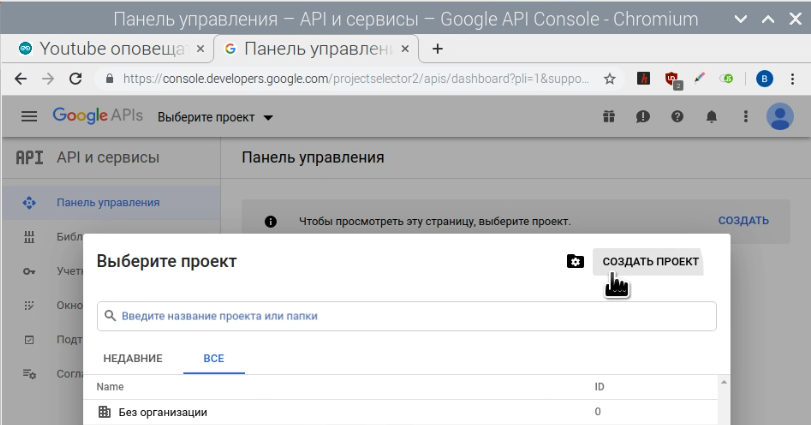
Task: Select Панель управления in the sidebar
Action: pyautogui.click(x=111, y=203)
